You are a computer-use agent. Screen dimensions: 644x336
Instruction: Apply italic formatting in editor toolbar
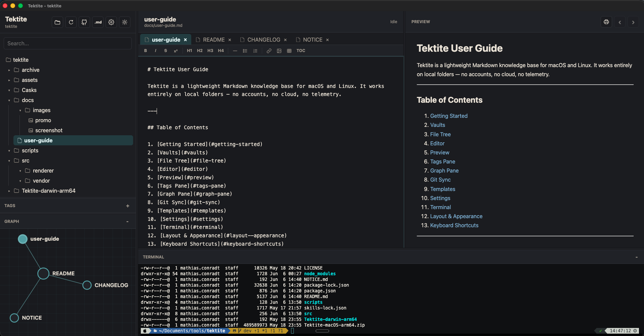tap(155, 51)
